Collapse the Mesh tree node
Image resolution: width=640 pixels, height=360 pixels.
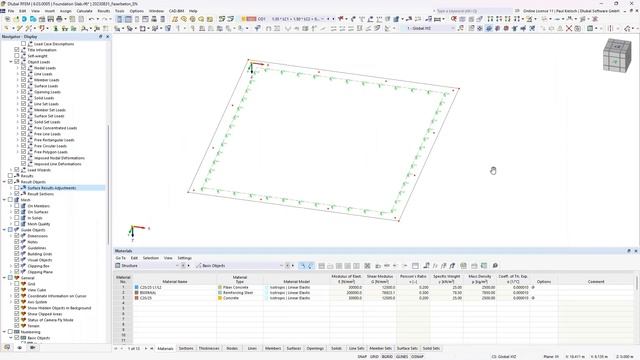coord(4,200)
